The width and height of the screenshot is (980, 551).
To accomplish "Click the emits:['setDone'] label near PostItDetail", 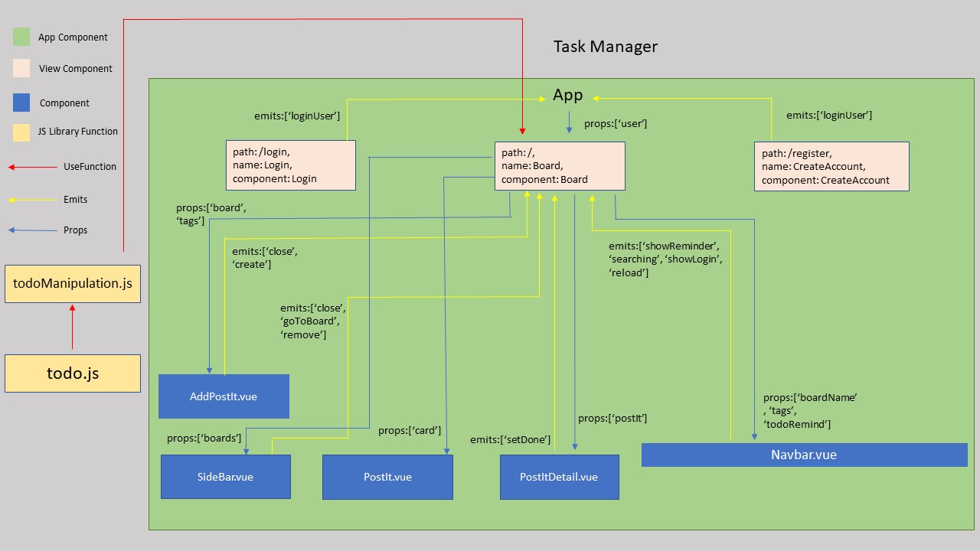I will tap(511, 439).
